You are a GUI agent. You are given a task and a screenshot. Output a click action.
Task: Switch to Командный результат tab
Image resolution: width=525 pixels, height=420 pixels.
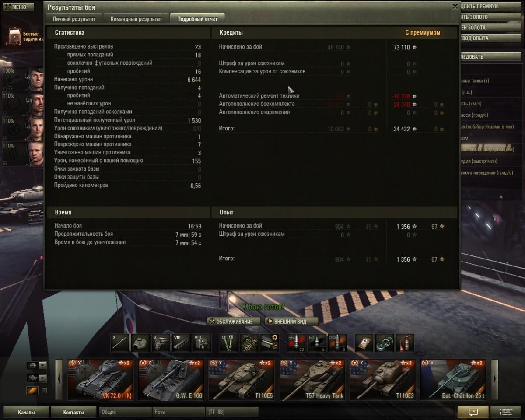pos(136,19)
